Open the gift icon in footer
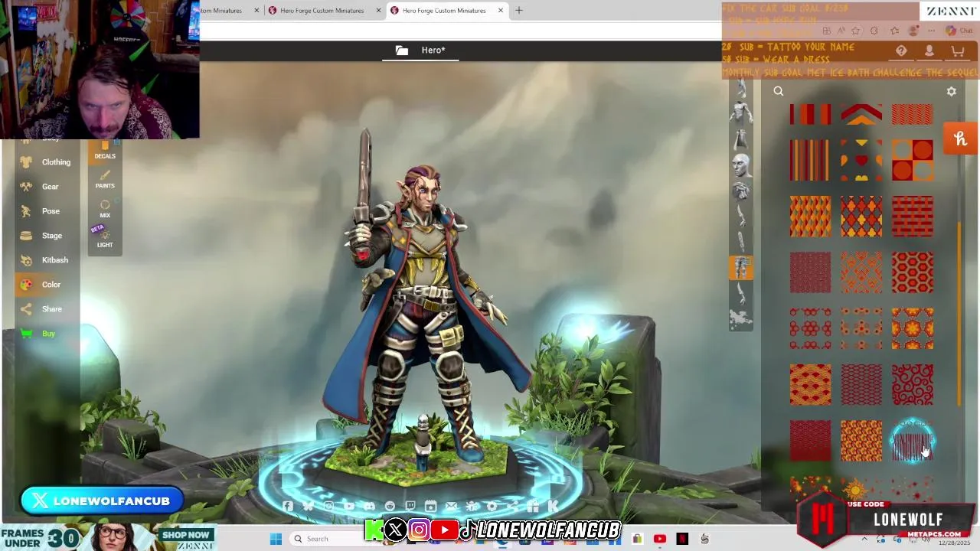The image size is (980, 551). tap(532, 506)
